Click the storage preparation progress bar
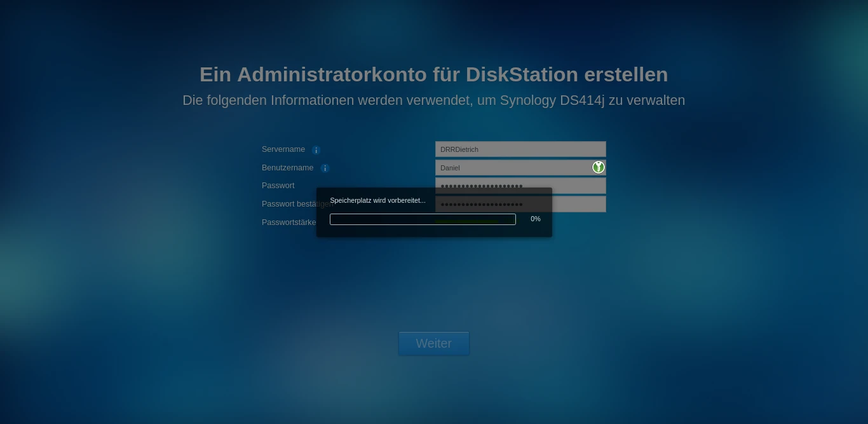 point(423,219)
